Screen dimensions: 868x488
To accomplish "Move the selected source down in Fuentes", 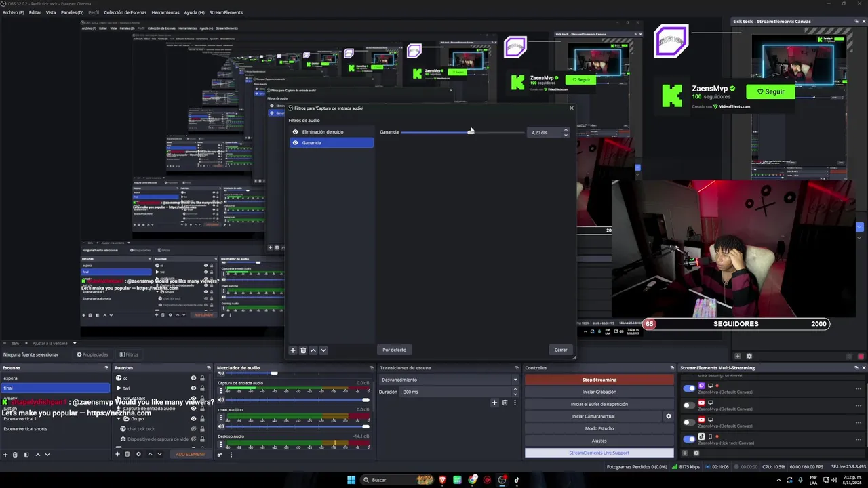I will [x=159, y=454].
